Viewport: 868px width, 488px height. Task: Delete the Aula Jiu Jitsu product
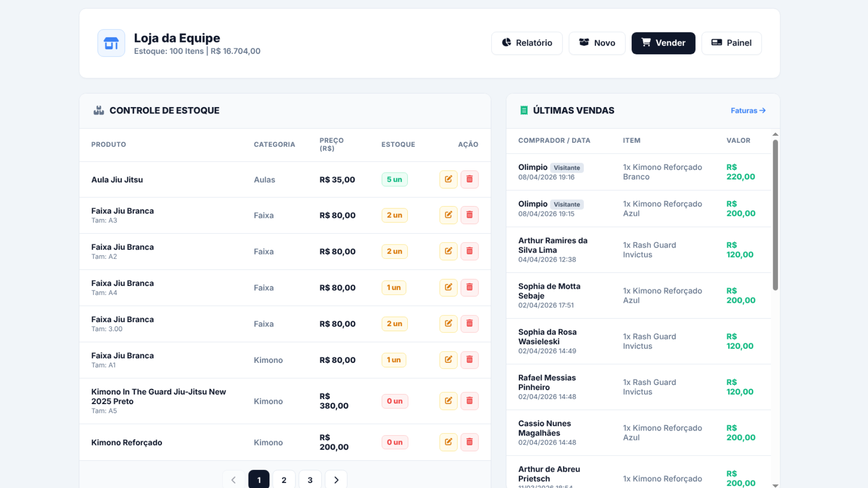click(470, 179)
